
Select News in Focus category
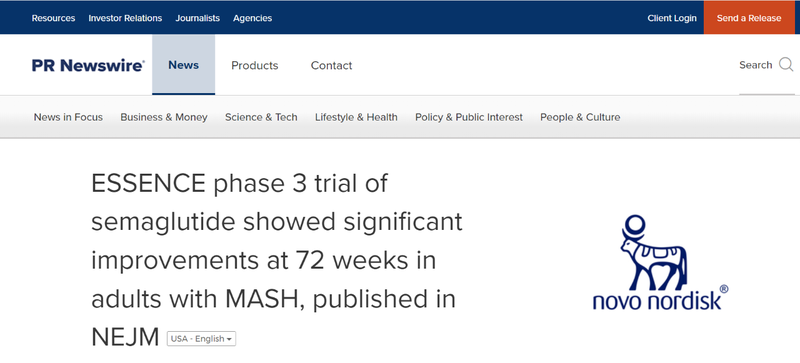[x=68, y=117]
